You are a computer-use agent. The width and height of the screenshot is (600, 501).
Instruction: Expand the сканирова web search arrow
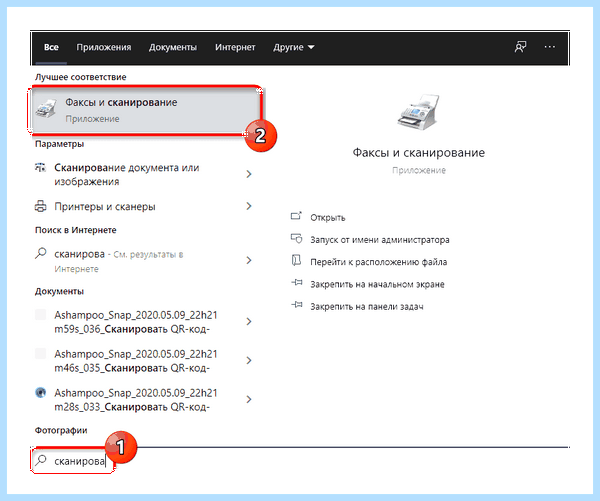pos(249,261)
